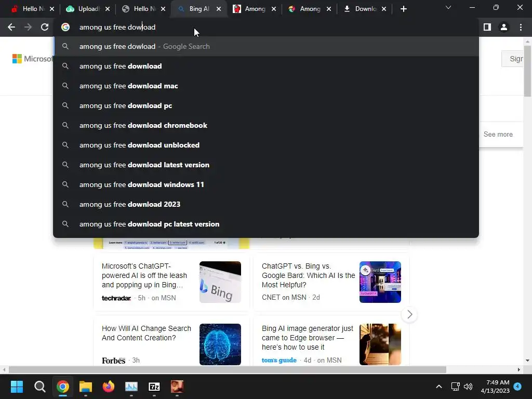Click the Google icon in the address bar
The image size is (532, 399).
65,27
